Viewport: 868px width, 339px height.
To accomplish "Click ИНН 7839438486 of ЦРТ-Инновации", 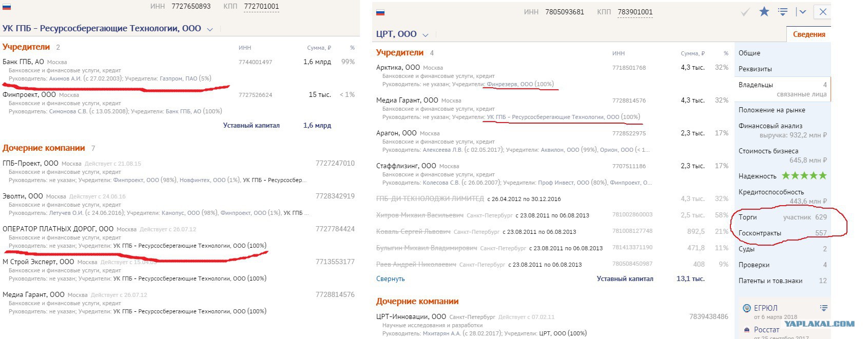I will (x=708, y=317).
